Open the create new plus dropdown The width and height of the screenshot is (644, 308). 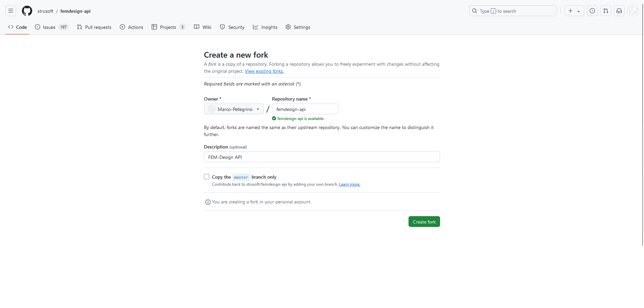click(574, 11)
